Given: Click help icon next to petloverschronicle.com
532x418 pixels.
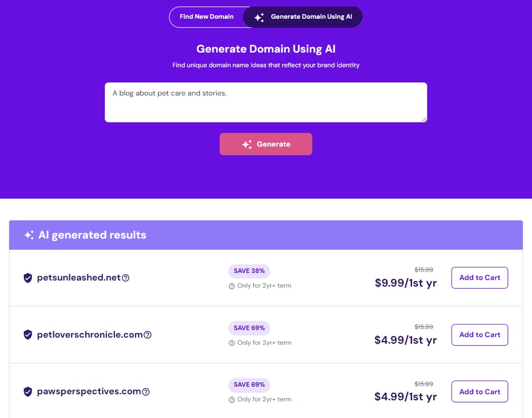Looking at the screenshot, I should point(147,335).
